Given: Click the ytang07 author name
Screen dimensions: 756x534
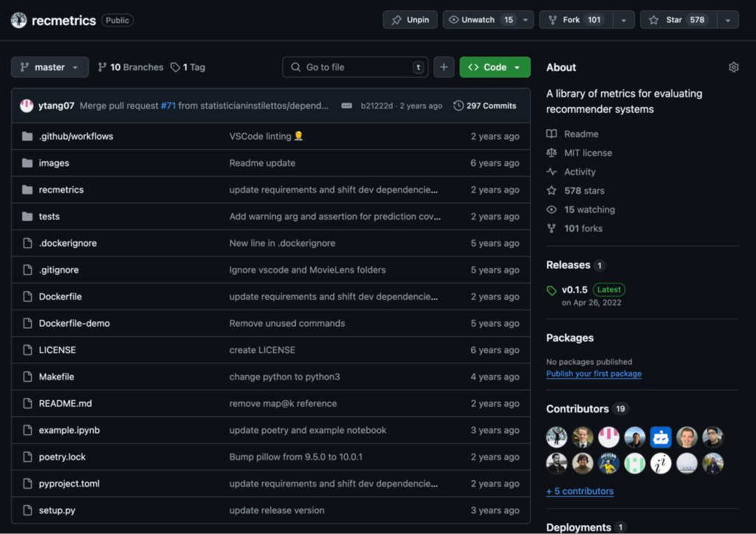Looking at the screenshot, I should click(x=56, y=106).
